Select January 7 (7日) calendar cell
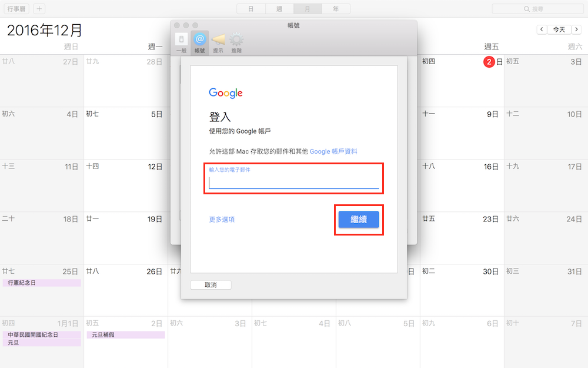588x368 pixels. pyautogui.click(x=546, y=342)
